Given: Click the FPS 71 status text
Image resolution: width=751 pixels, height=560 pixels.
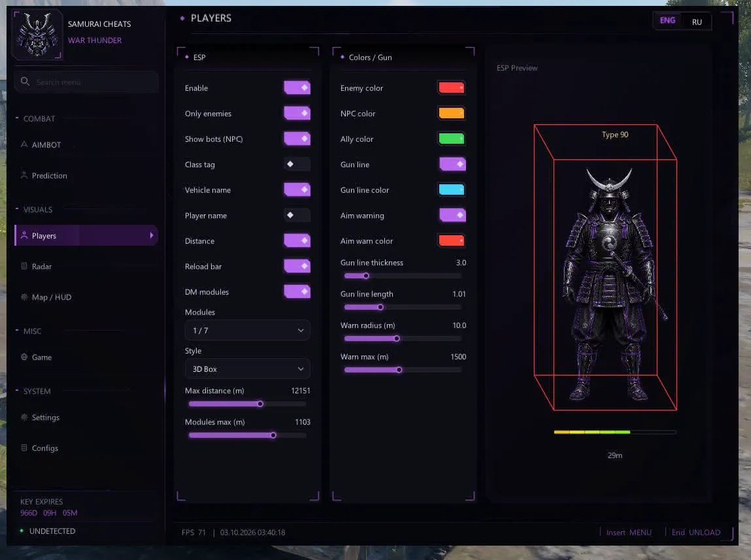Looking at the screenshot, I should 193,533.
